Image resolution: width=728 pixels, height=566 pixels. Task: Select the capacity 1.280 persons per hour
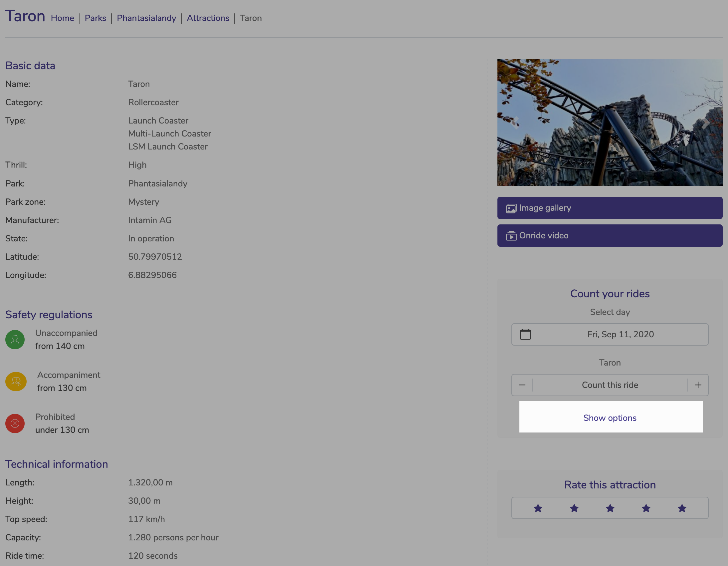pos(173,538)
